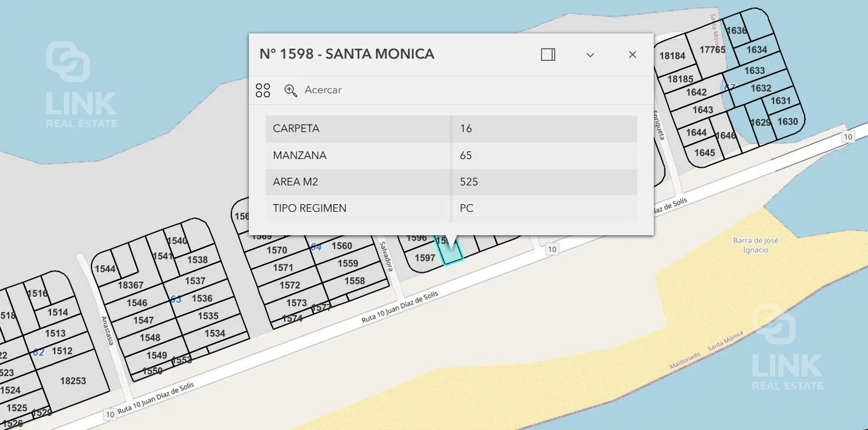Close the N° 1598 popup
The height and width of the screenshot is (430, 868).
coord(632,55)
